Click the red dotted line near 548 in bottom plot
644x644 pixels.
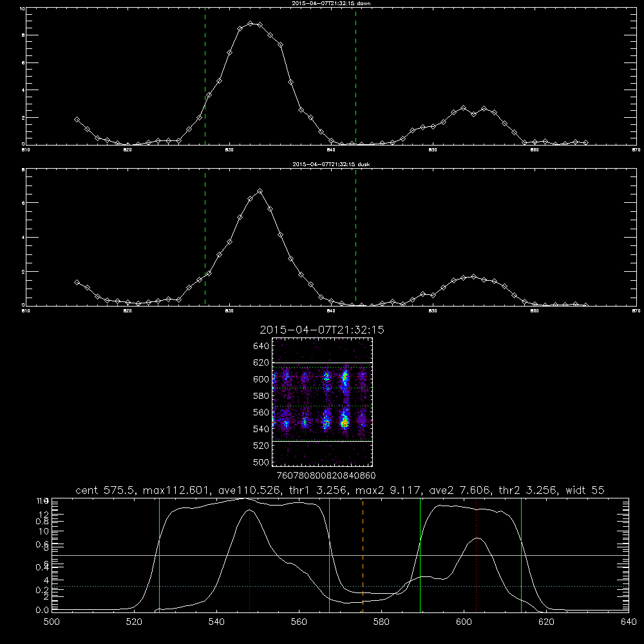[249, 555]
